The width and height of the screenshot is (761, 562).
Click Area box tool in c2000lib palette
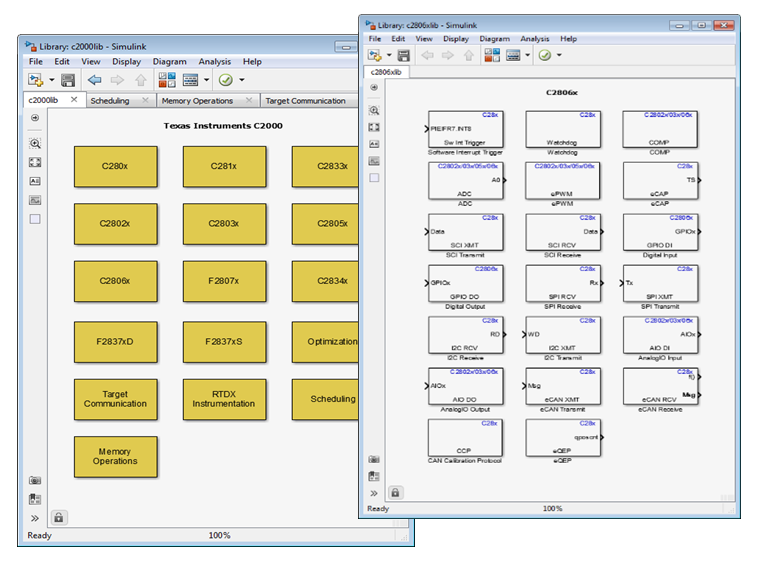pos(35,219)
